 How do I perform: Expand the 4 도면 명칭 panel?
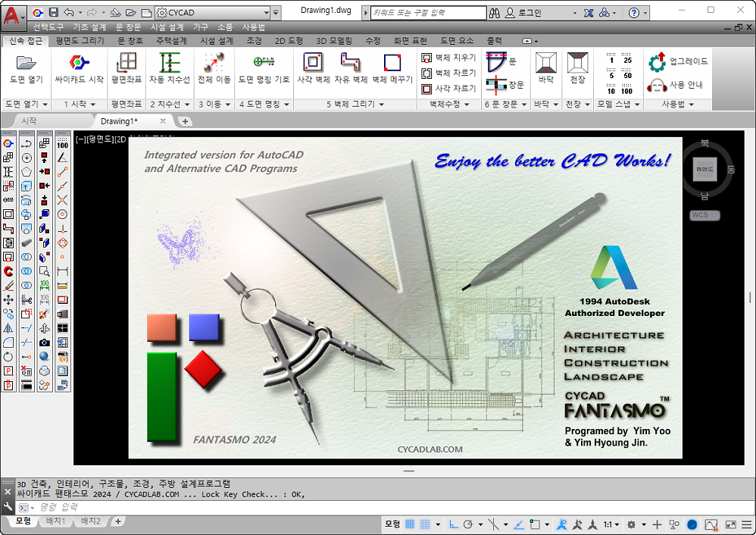click(264, 105)
